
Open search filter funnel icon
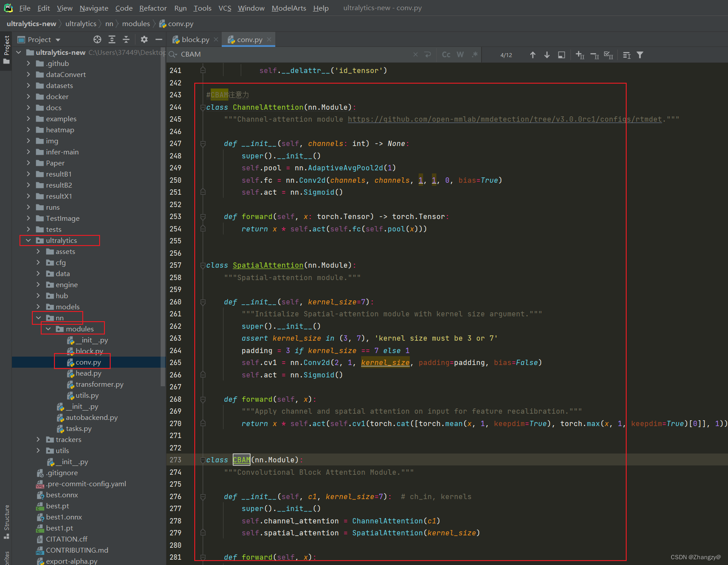[640, 55]
